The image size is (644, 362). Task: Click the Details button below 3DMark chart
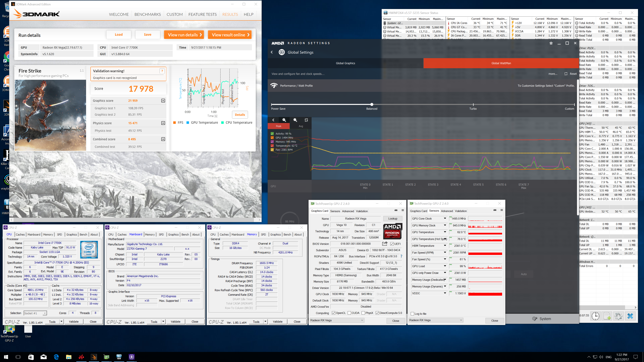[x=240, y=115]
